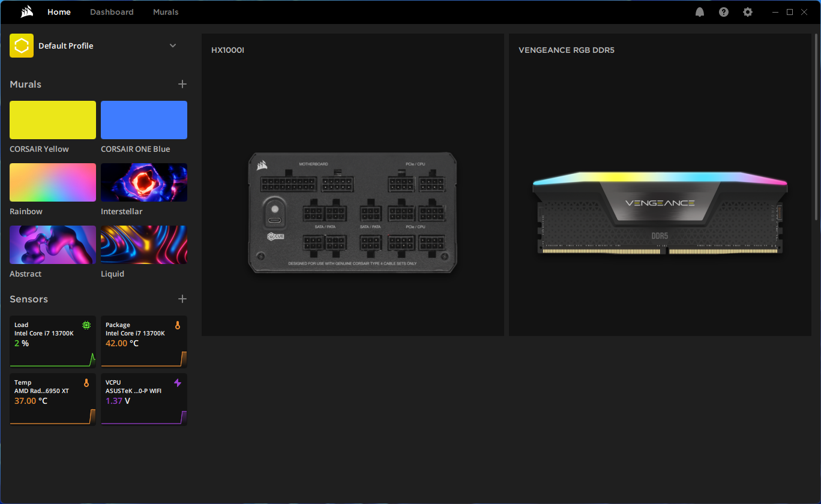
Task: Click the Sensors section heading
Action: [29, 299]
